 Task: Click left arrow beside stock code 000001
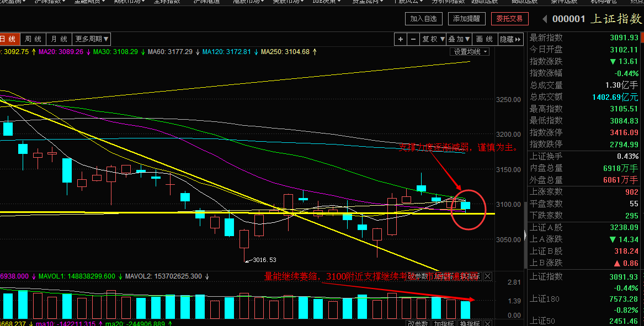coord(544,19)
